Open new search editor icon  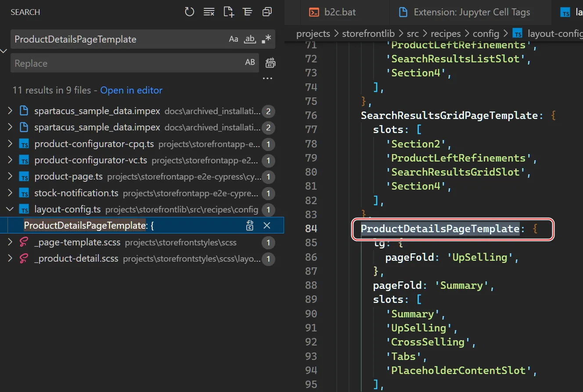228,12
